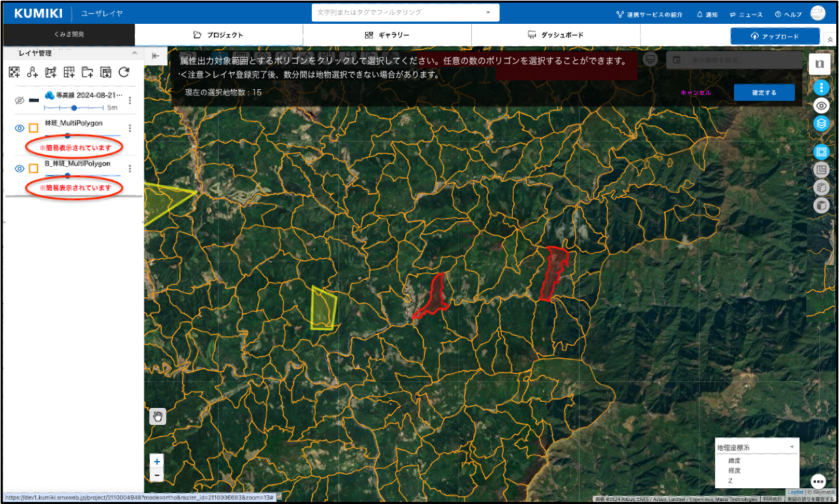Show the hidden 等高線 contour layer
Viewport: 839px width, 504px height.
[20, 100]
